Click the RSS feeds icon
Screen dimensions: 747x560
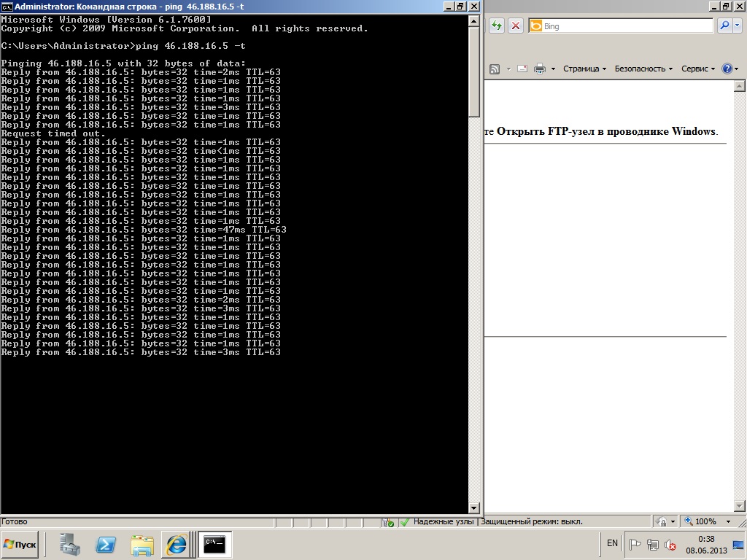pyautogui.click(x=495, y=69)
